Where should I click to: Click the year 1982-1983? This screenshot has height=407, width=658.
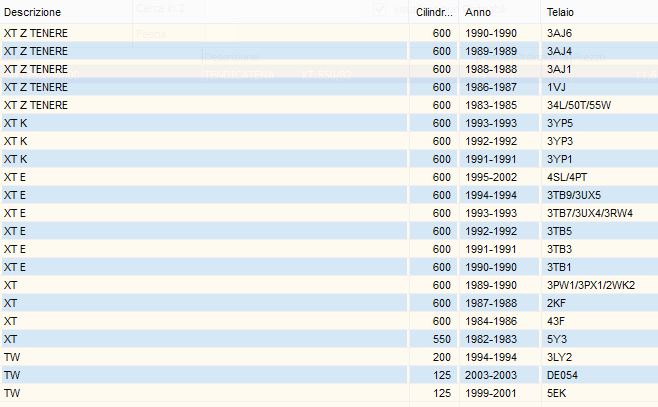point(491,339)
